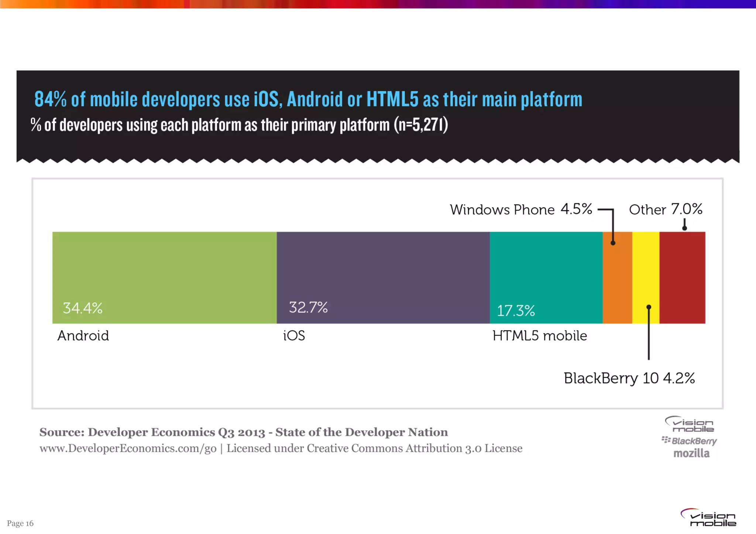Open the www.DeveloperEconomics.com/go link
This screenshot has height=534, width=756.
click(128, 448)
